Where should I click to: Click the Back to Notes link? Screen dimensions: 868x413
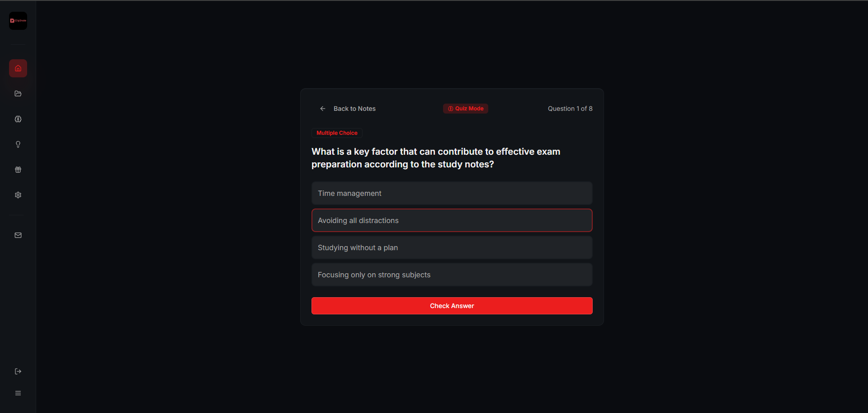pyautogui.click(x=354, y=109)
